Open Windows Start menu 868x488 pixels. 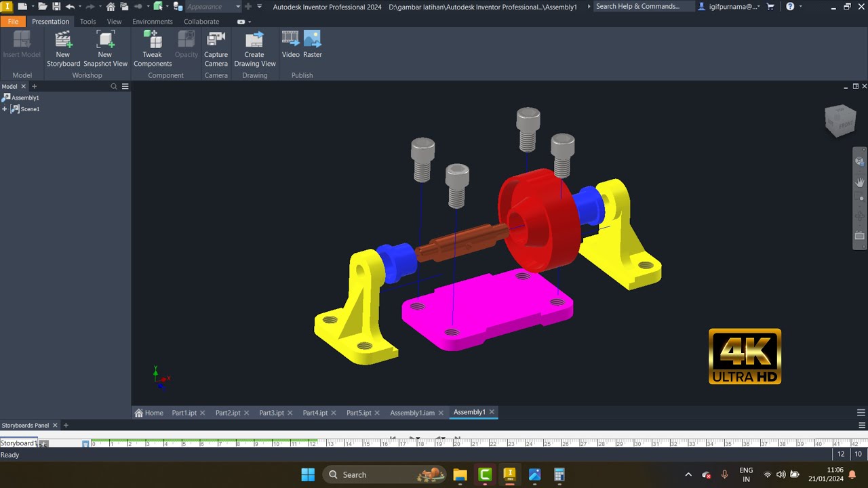[x=308, y=474]
